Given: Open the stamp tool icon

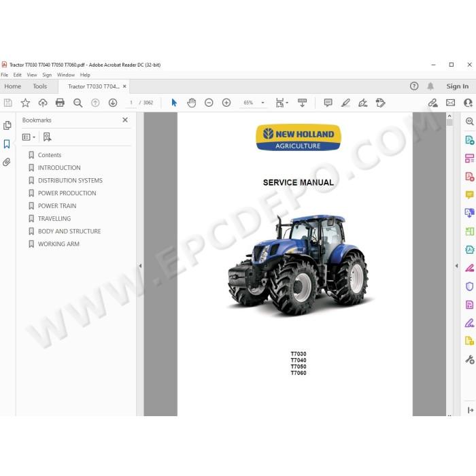Looking at the screenshot, I should click(x=380, y=103).
